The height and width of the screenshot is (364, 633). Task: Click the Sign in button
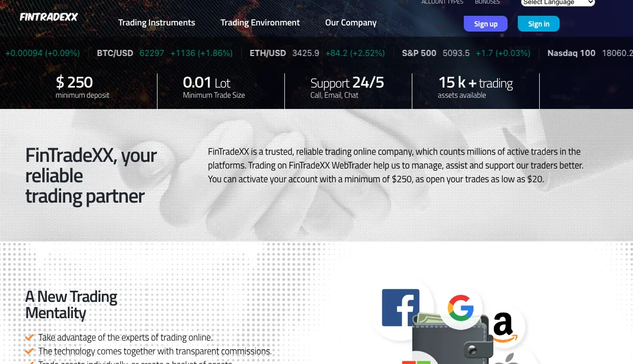(539, 24)
